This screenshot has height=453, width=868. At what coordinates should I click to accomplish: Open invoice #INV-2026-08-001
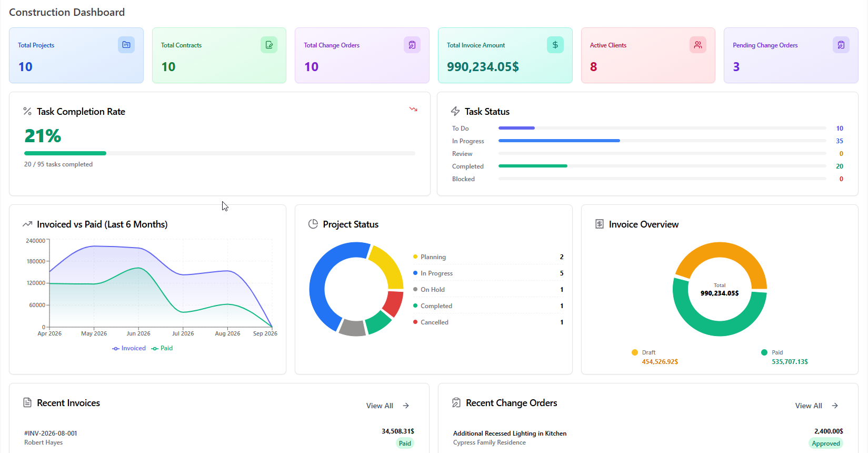(51, 434)
